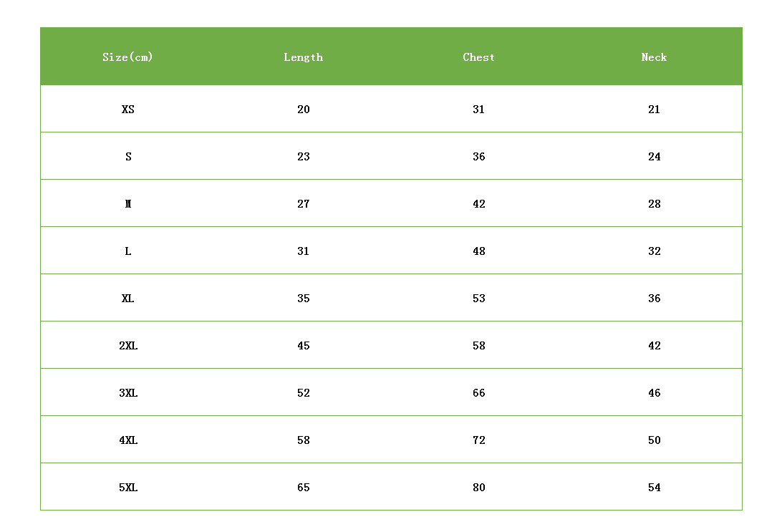
Task: Click the Neck value for size XL
Action: (655, 299)
